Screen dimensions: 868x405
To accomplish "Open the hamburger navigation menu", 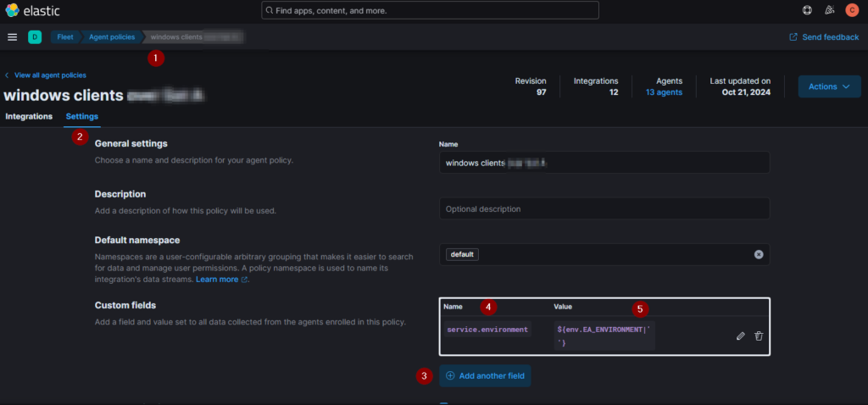I will (x=12, y=37).
